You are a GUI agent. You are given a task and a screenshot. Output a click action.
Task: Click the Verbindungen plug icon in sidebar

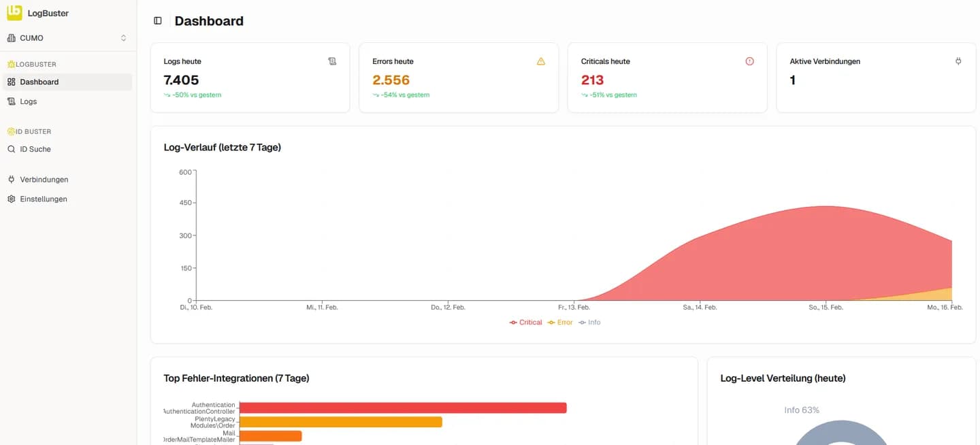point(11,180)
